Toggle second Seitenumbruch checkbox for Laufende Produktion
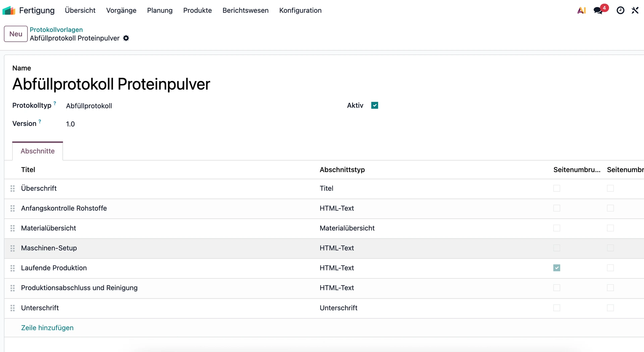The height and width of the screenshot is (352, 644). (x=610, y=268)
